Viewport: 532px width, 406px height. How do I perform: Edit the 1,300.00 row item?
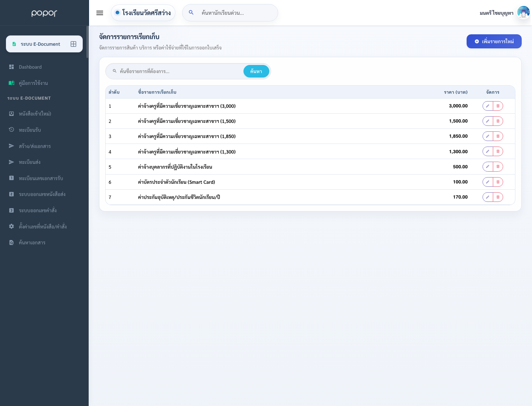pyautogui.click(x=488, y=151)
